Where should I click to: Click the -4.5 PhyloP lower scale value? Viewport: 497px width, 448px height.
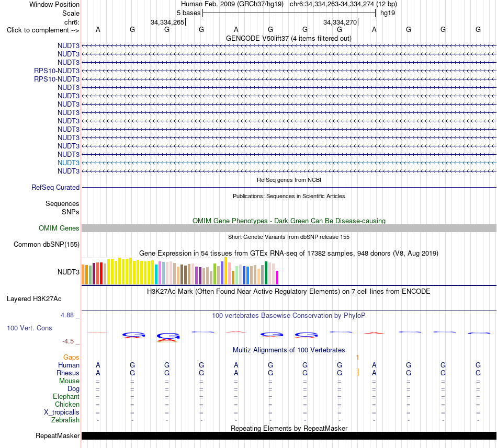pyautogui.click(x=68, y=341)
